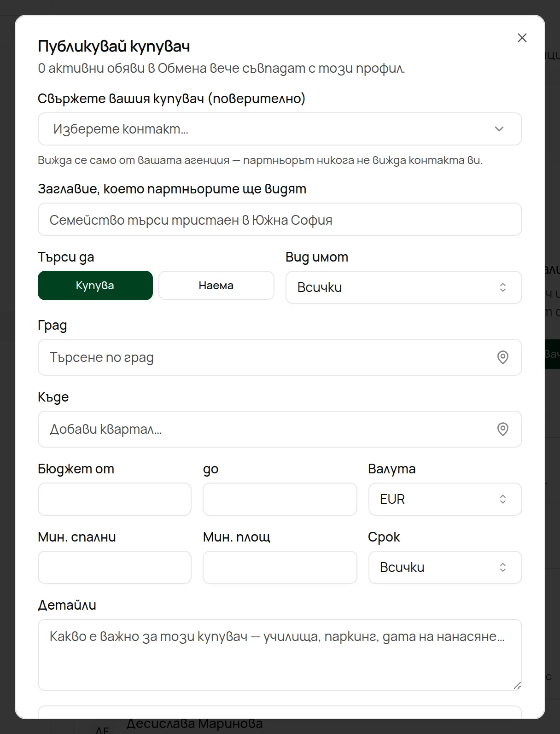The height and width of the screenshot is (734, 560).
Task: Open the Изберете контакт dropdown
Action: click(280, 129)
